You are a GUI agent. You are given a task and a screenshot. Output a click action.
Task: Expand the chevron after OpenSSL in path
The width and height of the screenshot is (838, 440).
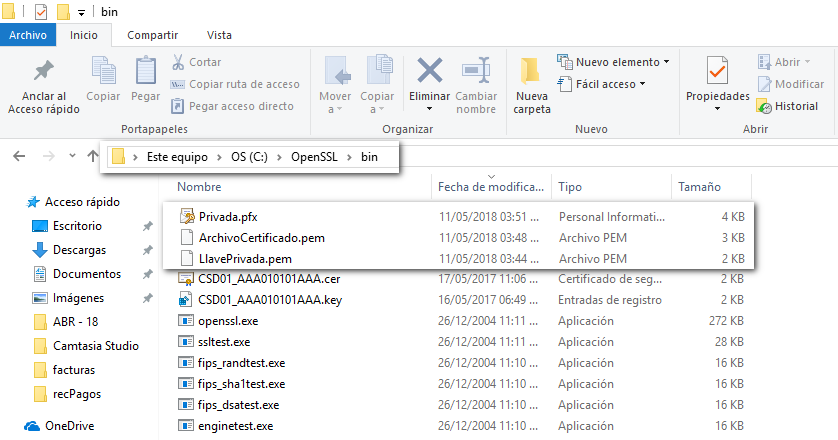pyautogui.click(x=350, y=157)
